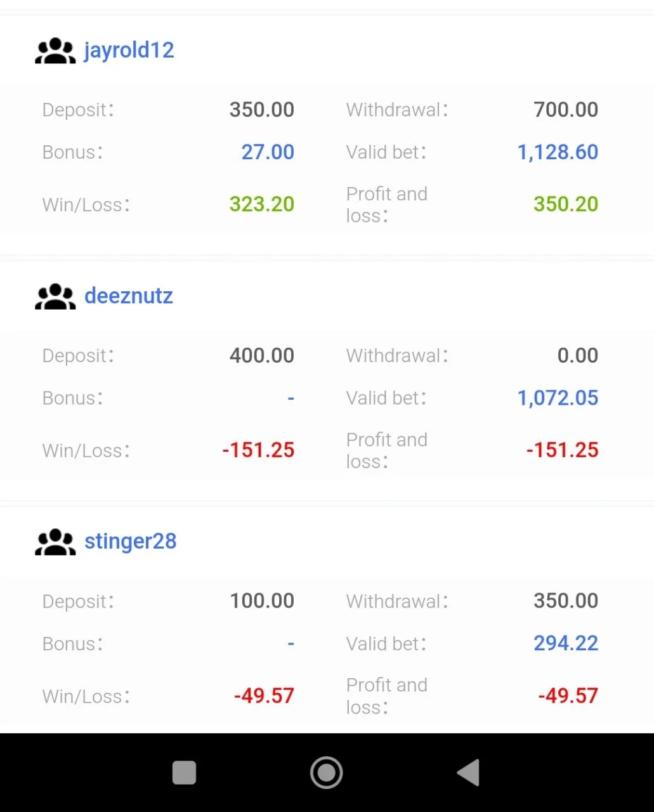This screenshot has width=654, height=812.
Task: Tap stinger28's red profit and loss -49.57
Action: tap(568, 696)
